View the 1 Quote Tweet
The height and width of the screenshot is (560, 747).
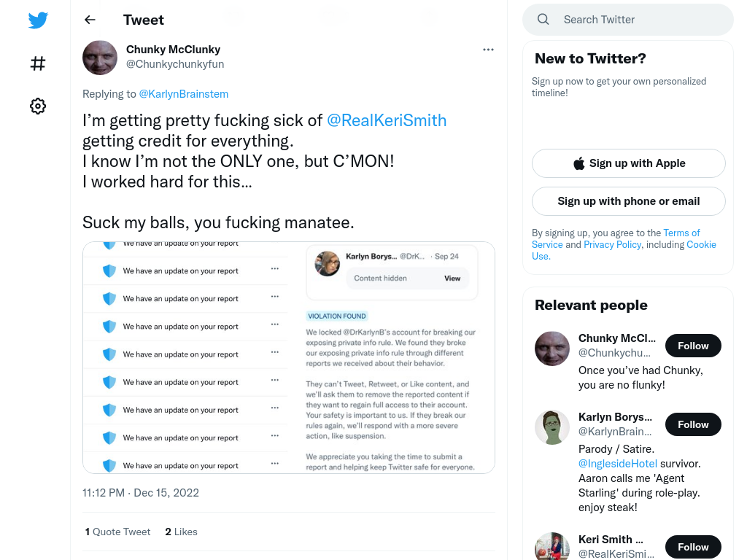click(117, 532)
